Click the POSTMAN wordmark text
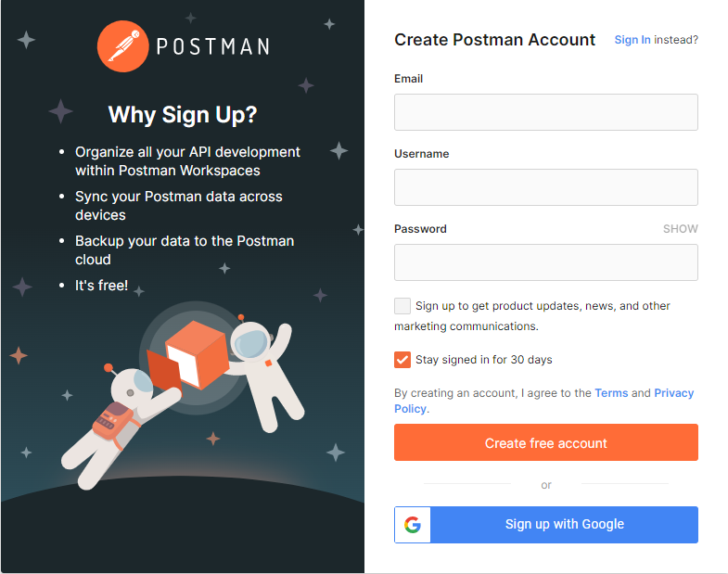This screenshot has width=728, height=574. coord(213,46)
